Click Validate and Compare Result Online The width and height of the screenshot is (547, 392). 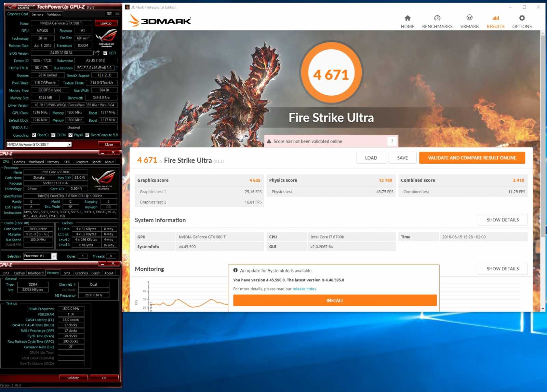[472, 158]
